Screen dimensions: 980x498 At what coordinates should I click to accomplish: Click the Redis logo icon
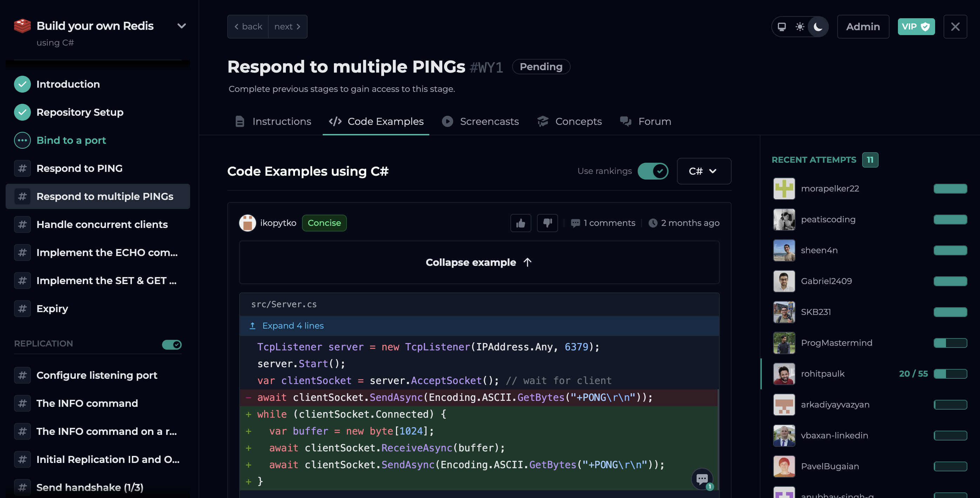(22, 26)
